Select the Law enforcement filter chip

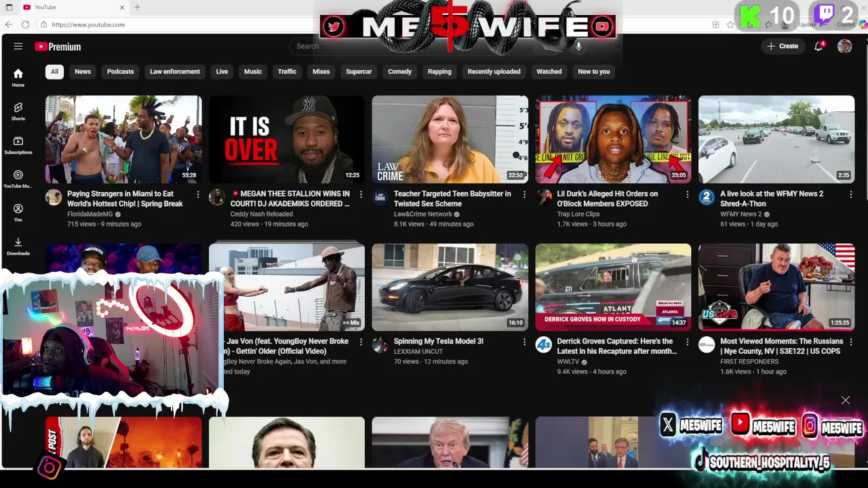pyautogui.click(x=175, y=71)
